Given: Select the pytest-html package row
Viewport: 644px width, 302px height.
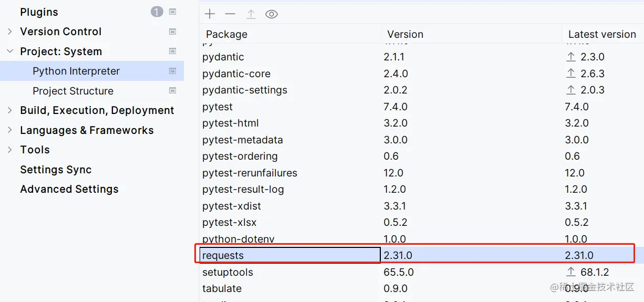Looking at the screenshot, I should coord(231,123).
